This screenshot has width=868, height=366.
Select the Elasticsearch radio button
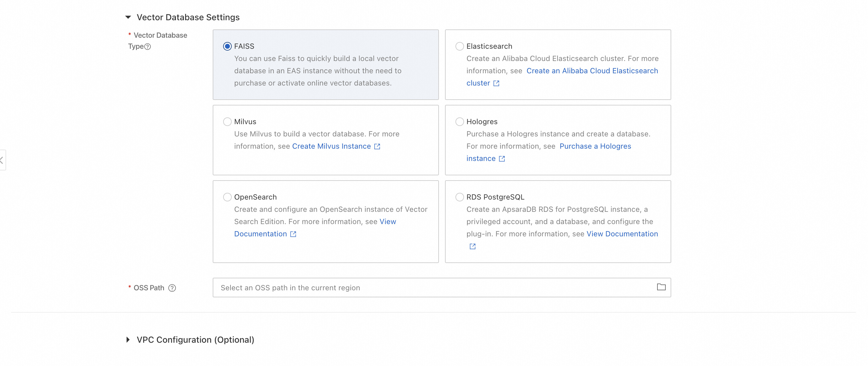click(459, 46)
